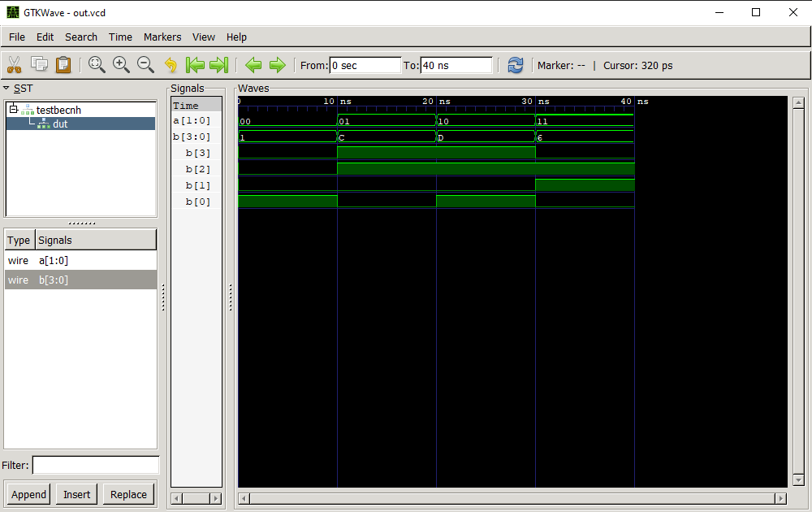This screenshot has height=512, width=812.
Task: Click the Paste clipboard icon
Action: click(63, 64)
